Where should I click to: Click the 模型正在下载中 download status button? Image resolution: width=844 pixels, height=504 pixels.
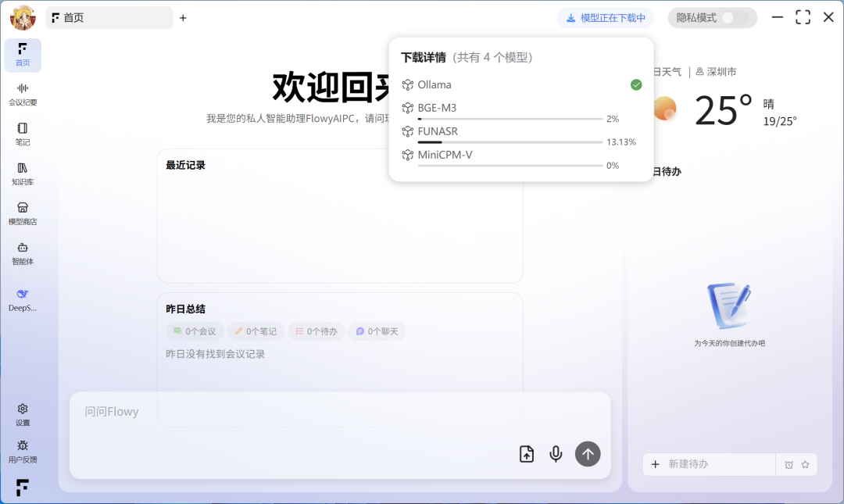pos(605,17)
